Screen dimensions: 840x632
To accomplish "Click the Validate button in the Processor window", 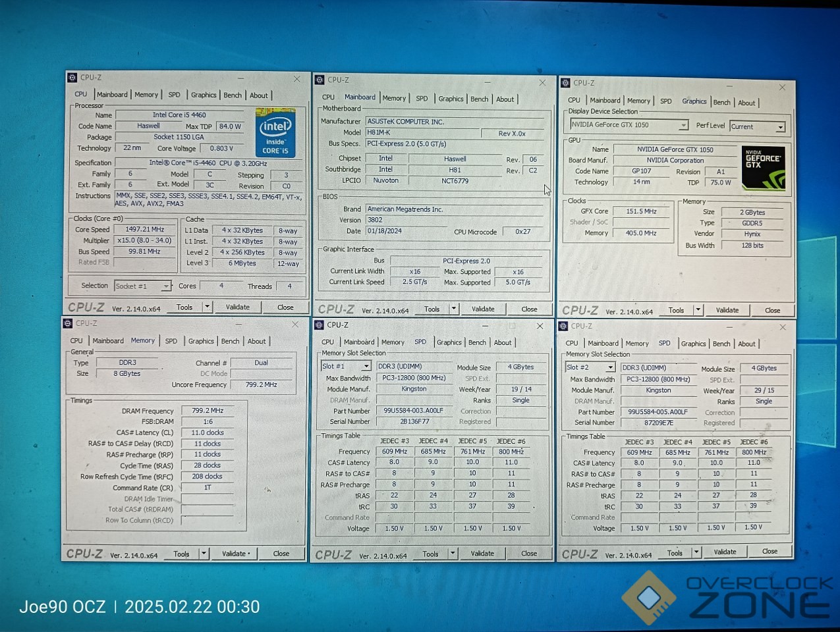I will (x=238, y=307).
